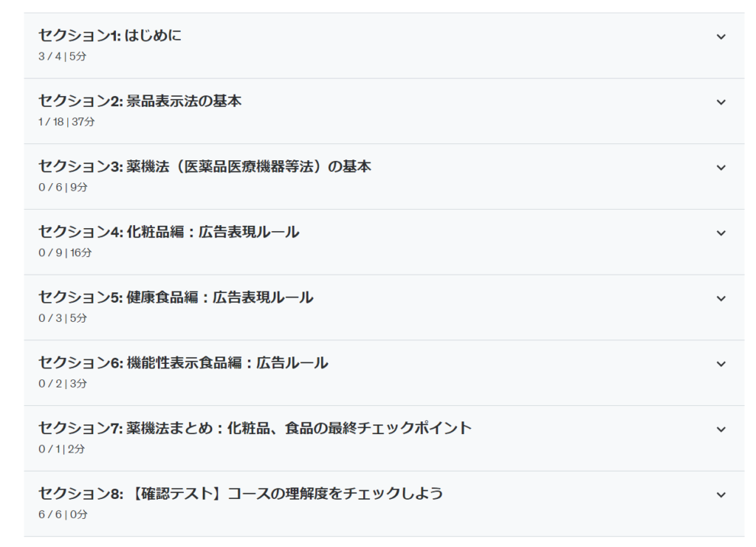Click the セクション2: 景品表示法の基本 heading

point(140,102)
